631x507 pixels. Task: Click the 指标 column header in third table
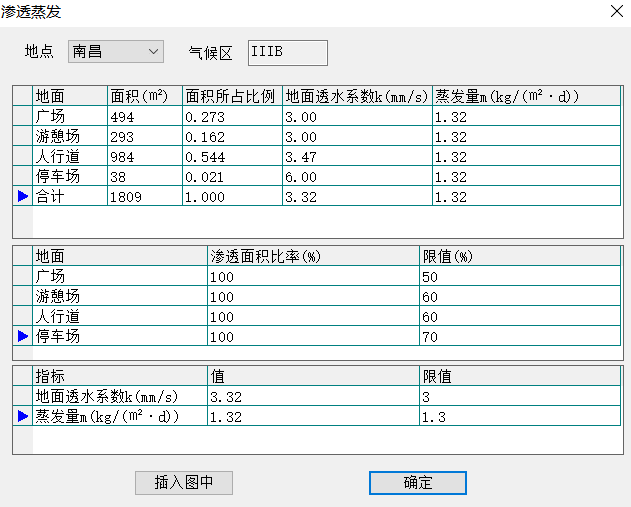[x=120, y=377]
